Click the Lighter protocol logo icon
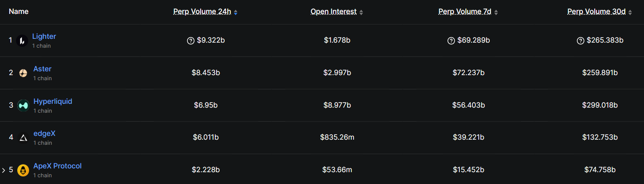 pos(22,41)
